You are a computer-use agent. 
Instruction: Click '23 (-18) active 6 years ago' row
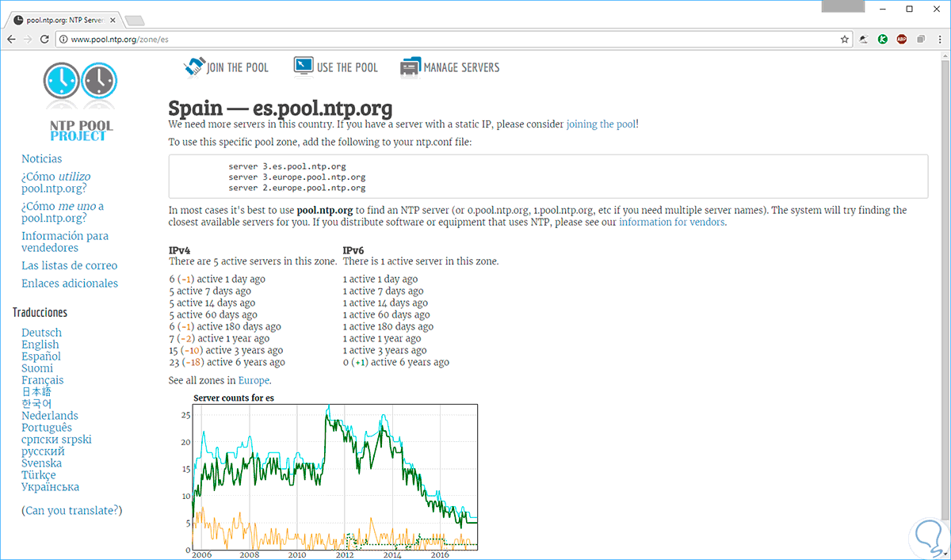point(227,362)
